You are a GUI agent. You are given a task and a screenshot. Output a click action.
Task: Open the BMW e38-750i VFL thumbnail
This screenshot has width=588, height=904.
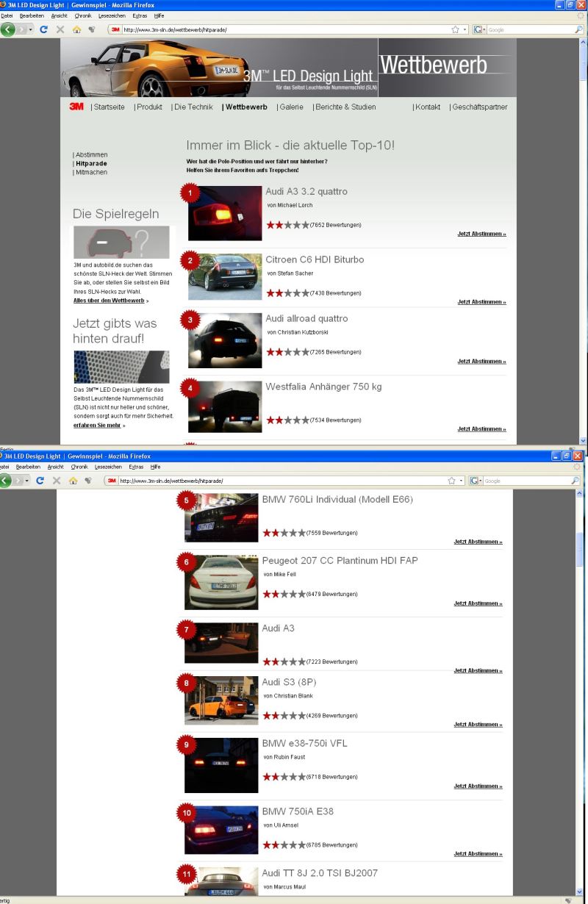[221, 765]
